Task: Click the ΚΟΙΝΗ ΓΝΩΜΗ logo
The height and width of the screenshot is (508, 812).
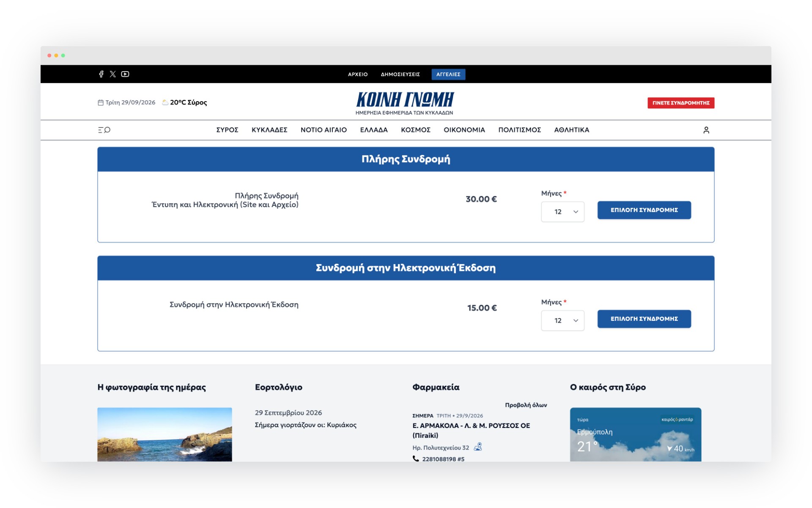Action: 405,103
